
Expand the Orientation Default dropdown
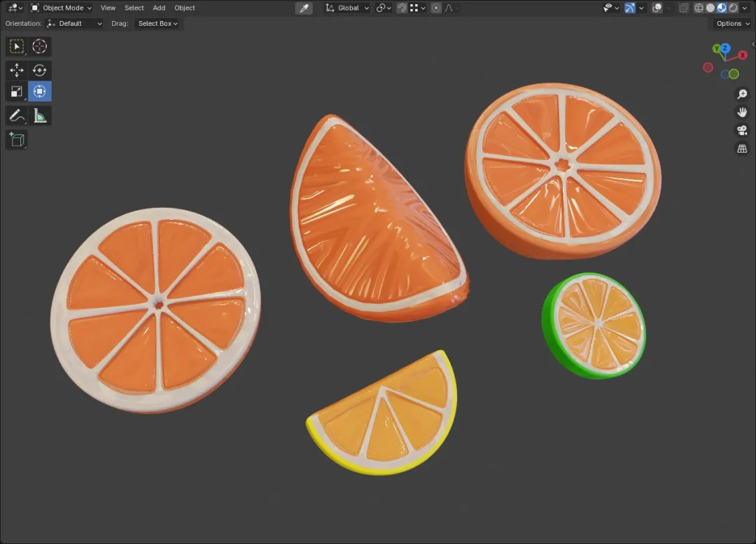pos(74,24)
